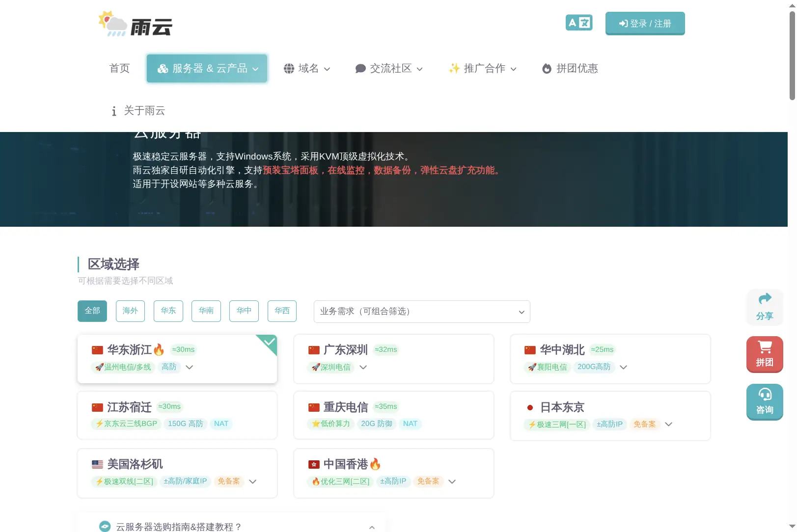
Task: Choose the 华中湖北 region card
Action: [x=610, y=359]
